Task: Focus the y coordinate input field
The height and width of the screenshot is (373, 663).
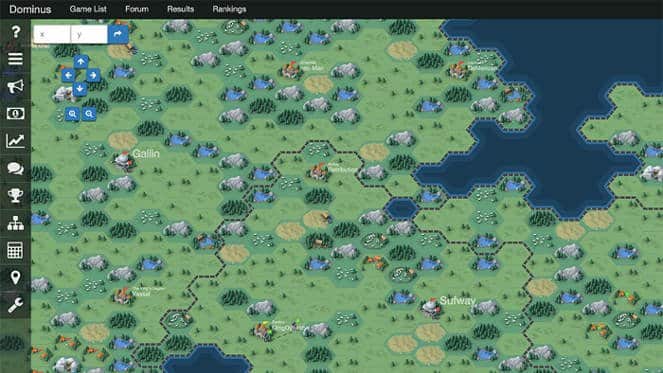Action: click(x=89, y=34)
